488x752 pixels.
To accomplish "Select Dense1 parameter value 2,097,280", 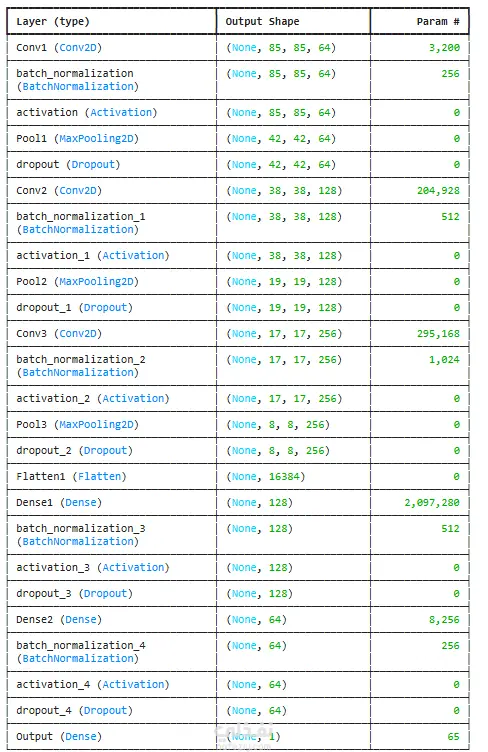I will point(432,503).
